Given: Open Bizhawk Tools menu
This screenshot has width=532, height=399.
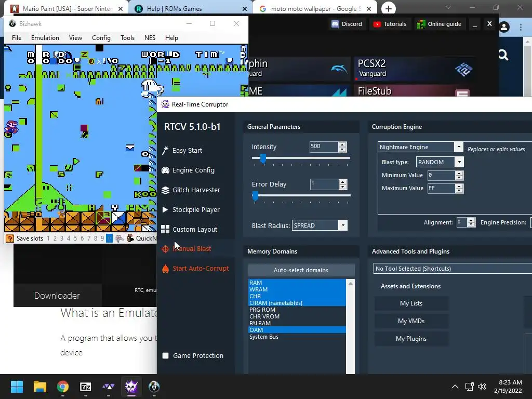Looking at the screenshot, I should pos(128,37).
